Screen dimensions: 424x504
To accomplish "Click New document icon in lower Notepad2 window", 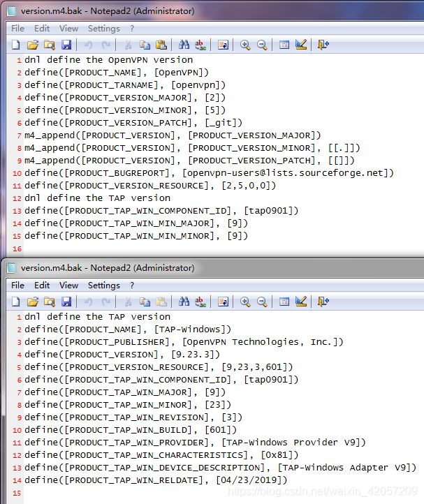I will pyautogui.click(x=16, y=302).
